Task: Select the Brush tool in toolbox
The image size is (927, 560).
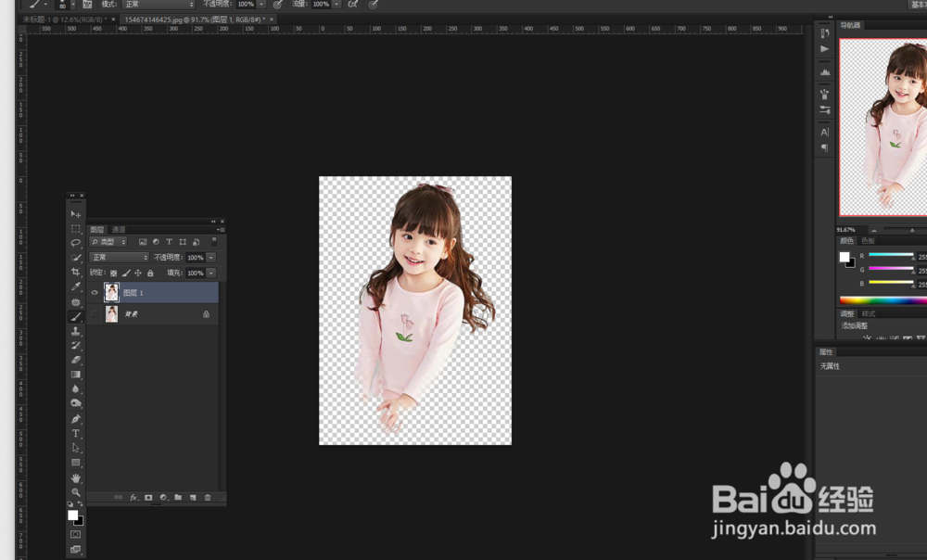Action: (x=76, y=316)
